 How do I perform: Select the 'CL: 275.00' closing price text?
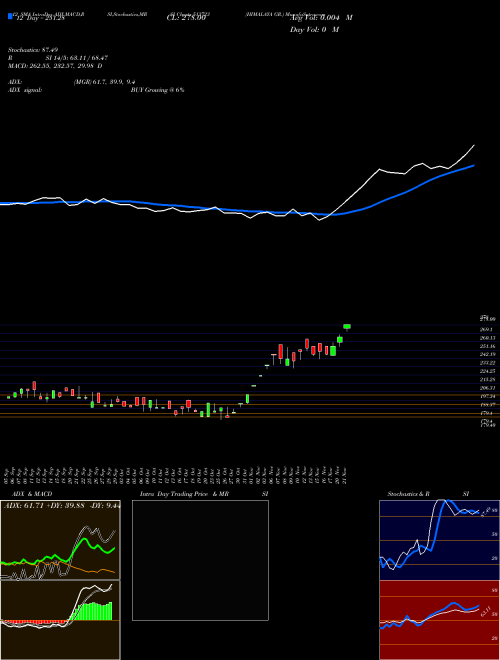(x=186, y=18)
